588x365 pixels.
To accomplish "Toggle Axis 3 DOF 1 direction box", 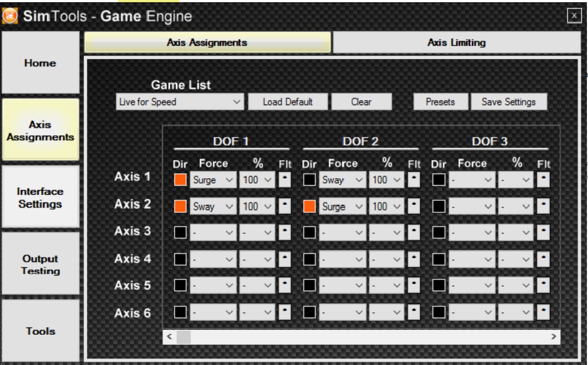I will pos(180,232).
